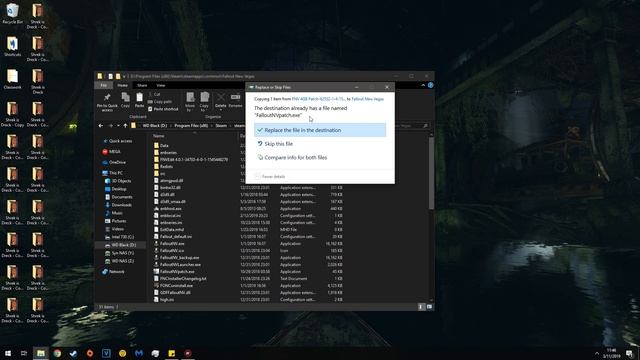This screenshot has height=360, width=640.
Task: Click Paste shortcut in the ribbon
Action: point(163,109)
